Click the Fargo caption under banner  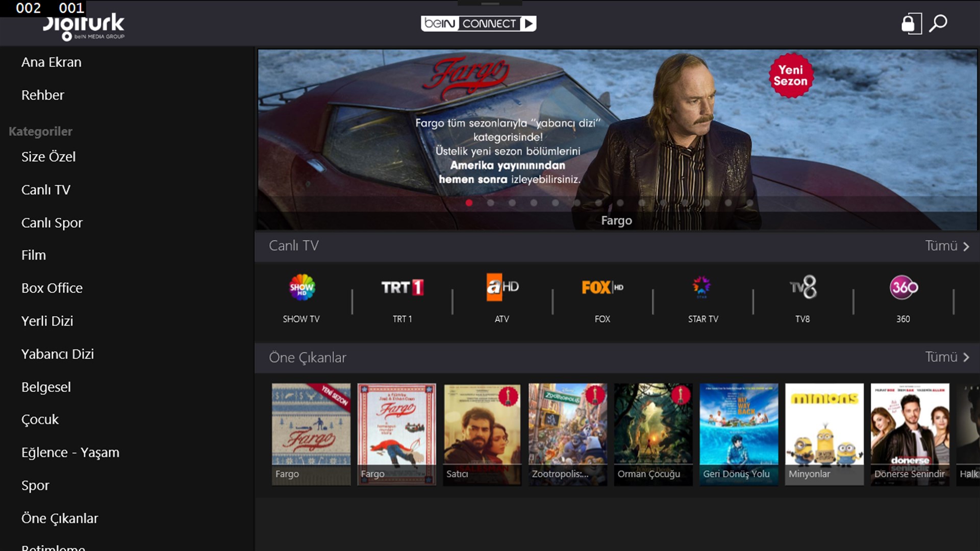click(616, 220)
